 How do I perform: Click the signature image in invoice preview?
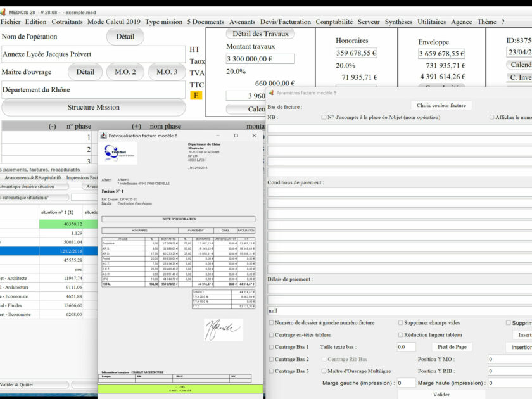[223, 330]
